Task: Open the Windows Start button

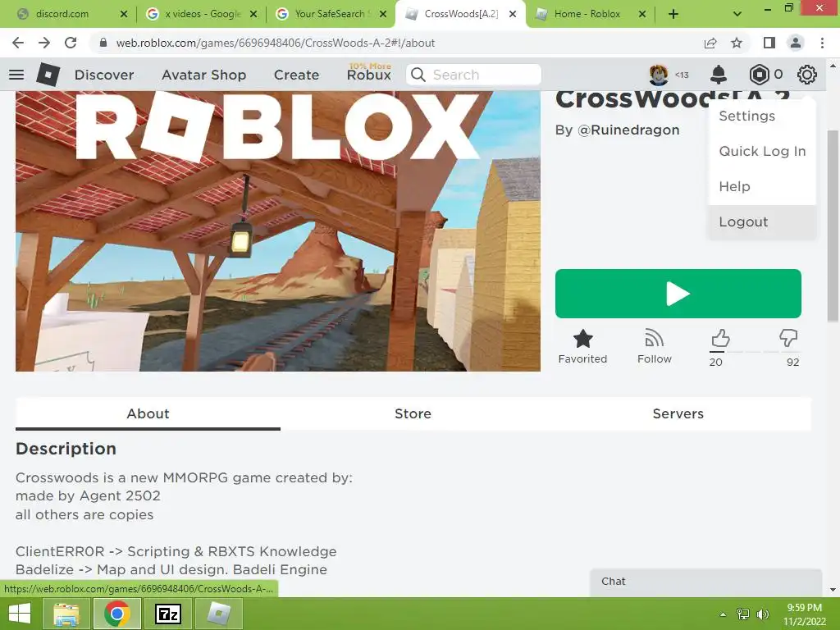Action: pos(20,614)
